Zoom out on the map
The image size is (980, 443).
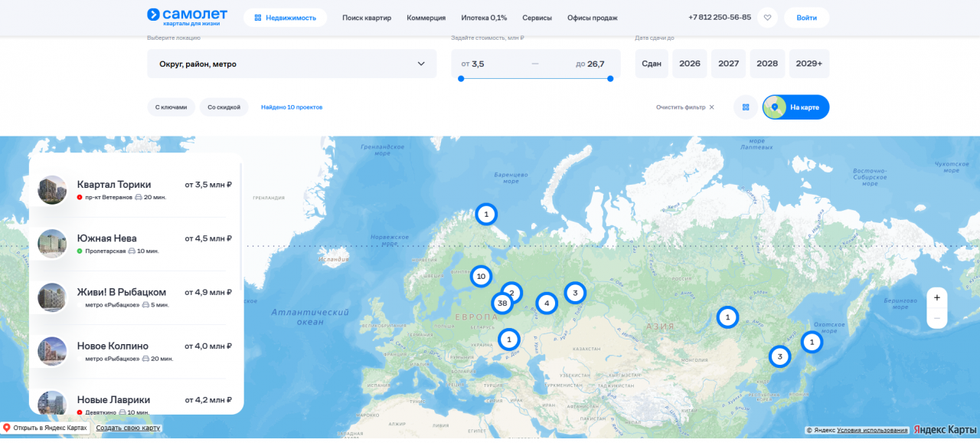point(936,318)
